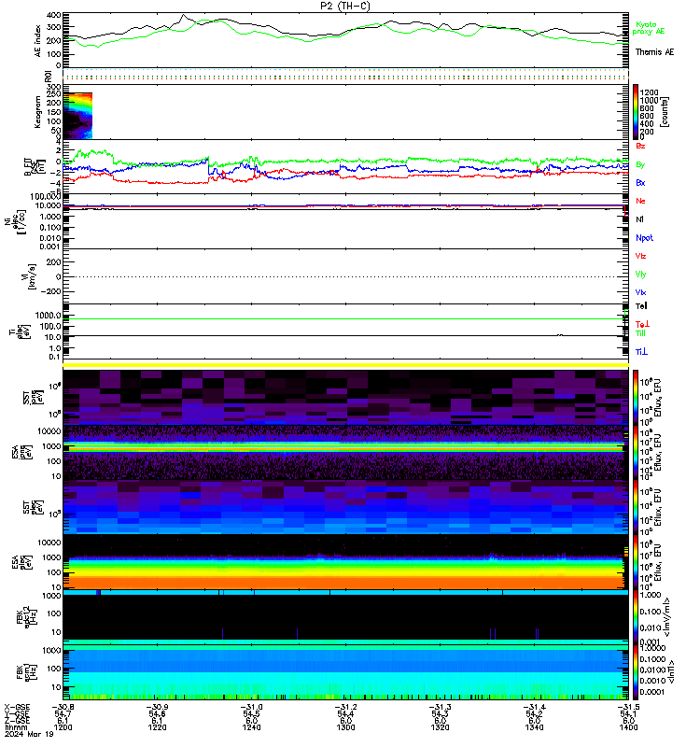Select the black Ni legend label
The image size is (700, 747).
point(639,219)
